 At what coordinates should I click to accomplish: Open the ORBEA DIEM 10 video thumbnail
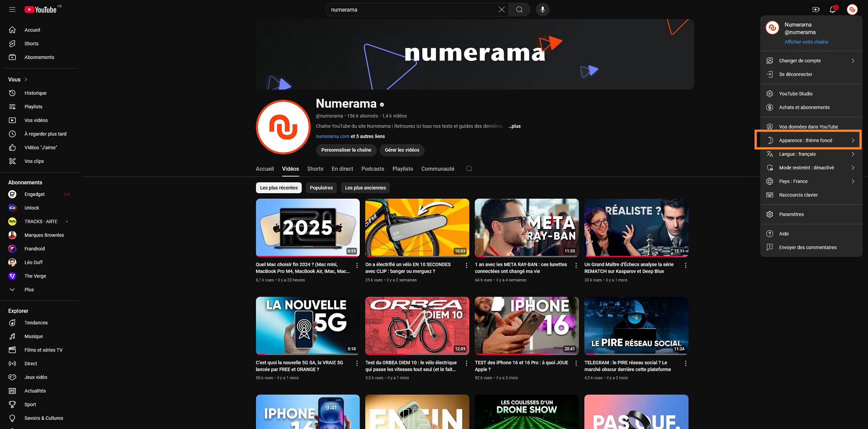[417, 326]
